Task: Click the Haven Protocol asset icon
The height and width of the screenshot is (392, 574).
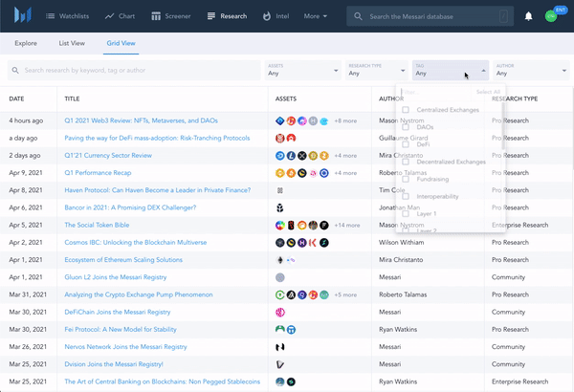Action: 280,190
